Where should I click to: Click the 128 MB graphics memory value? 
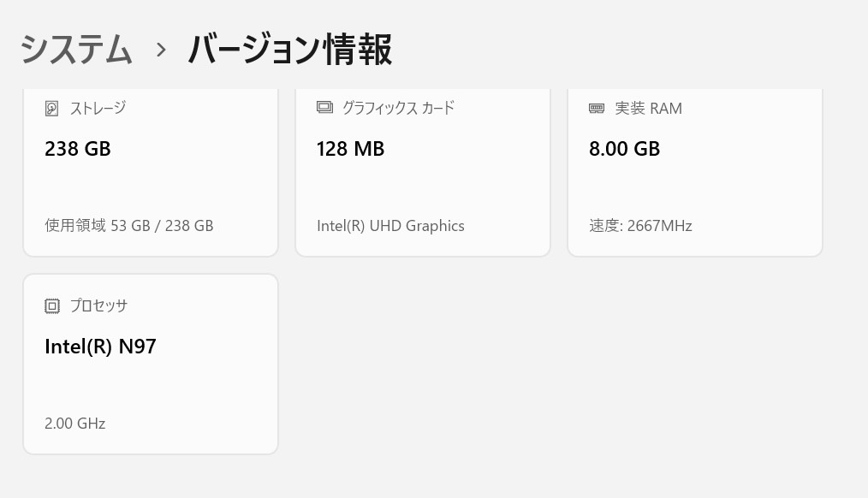(x=350, y=149)
